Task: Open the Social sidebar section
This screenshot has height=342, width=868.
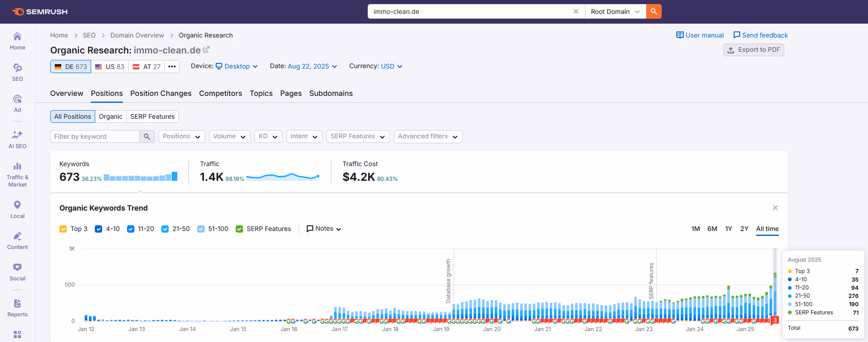Action: pyautogui.click(x=17, y=272)
